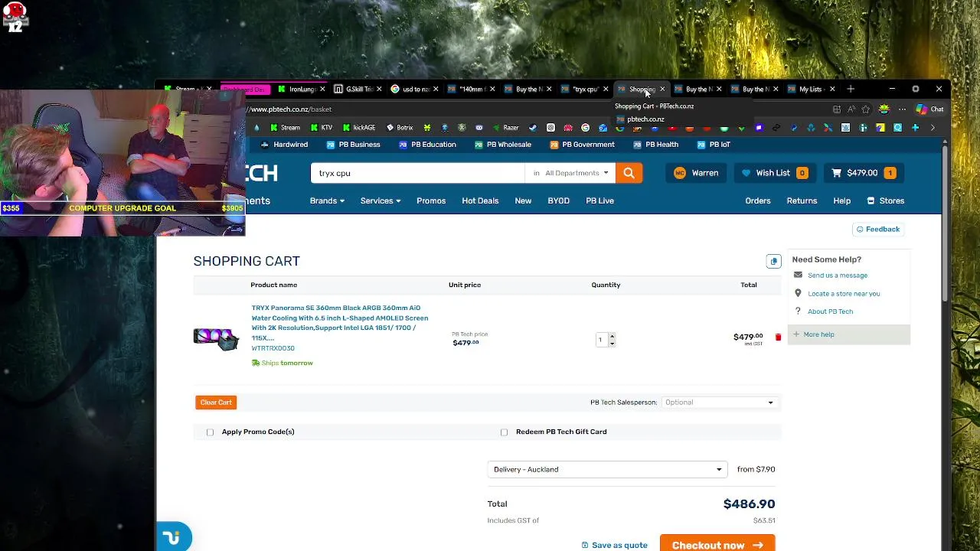Open New menu item

[x=523, y=201]
